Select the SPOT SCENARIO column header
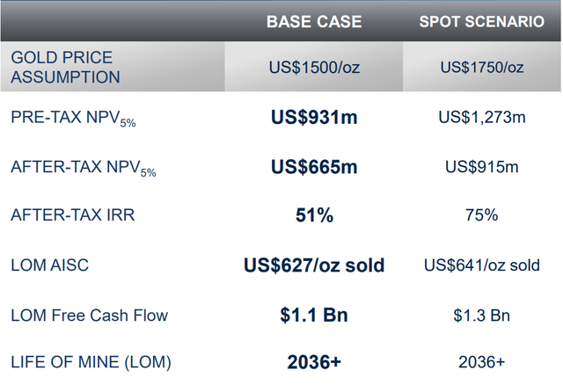This screenshot has height=392, width=563. 481,21
